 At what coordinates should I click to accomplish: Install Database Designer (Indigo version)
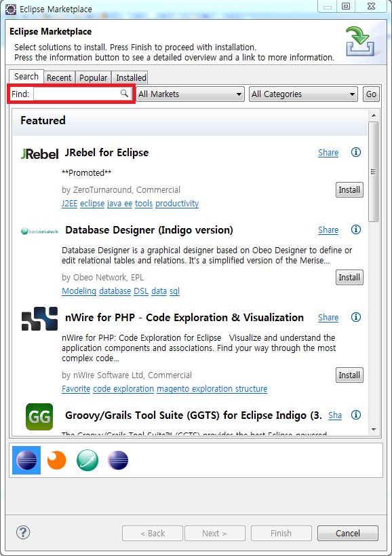click(349, 277)
